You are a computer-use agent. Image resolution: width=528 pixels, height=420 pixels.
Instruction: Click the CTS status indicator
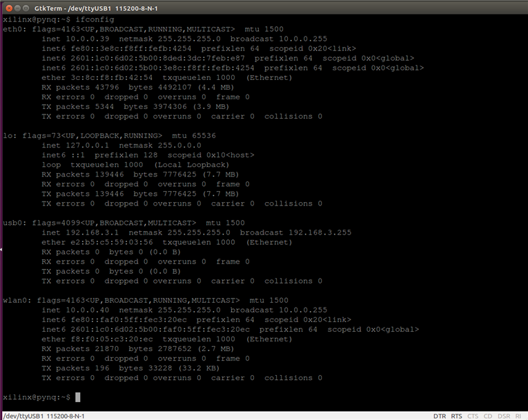pos(473,417)
